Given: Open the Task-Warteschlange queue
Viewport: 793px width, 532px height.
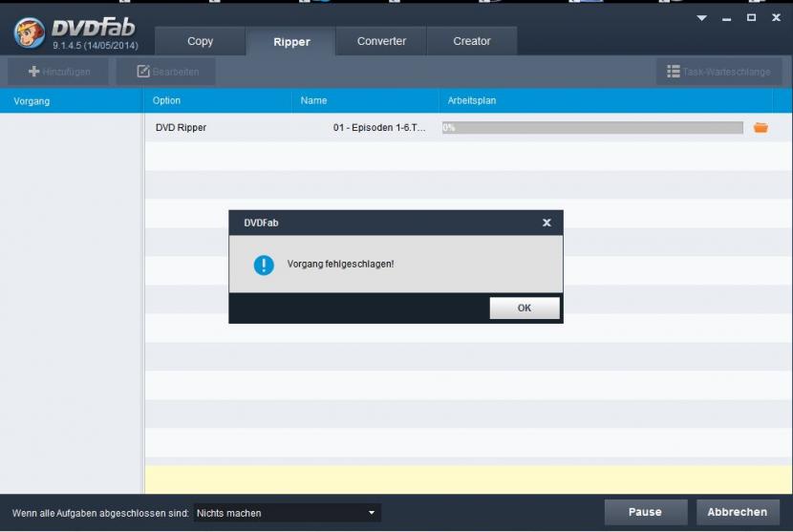Looking at the screenshot, I should [718, 72].
